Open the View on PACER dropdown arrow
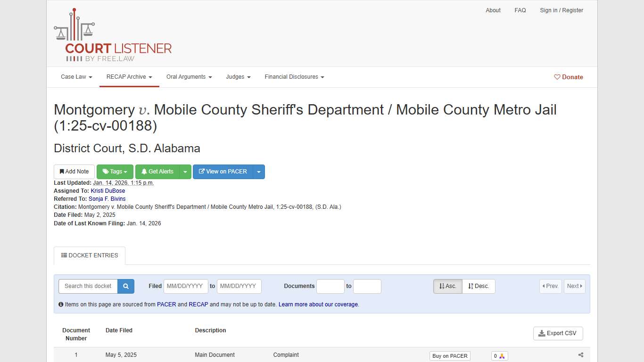Screen dimensions: 644x362 (x=259, y=172)
